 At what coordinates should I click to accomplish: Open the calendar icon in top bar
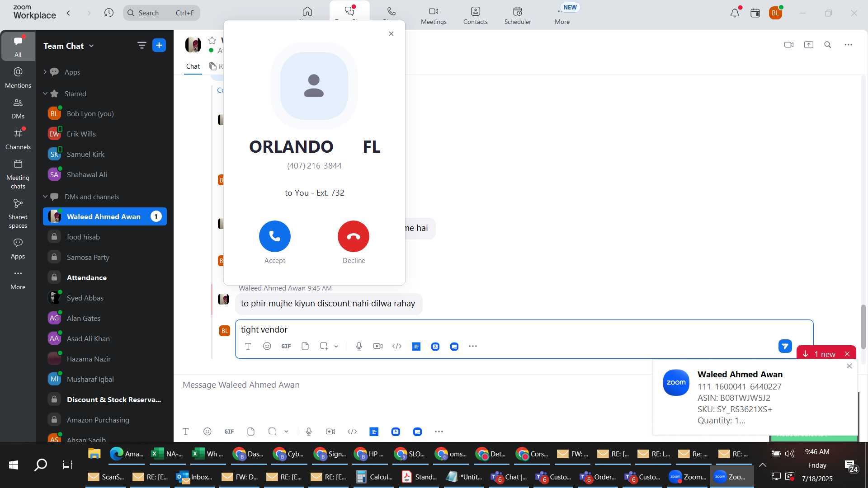click(x=755, y=13)
